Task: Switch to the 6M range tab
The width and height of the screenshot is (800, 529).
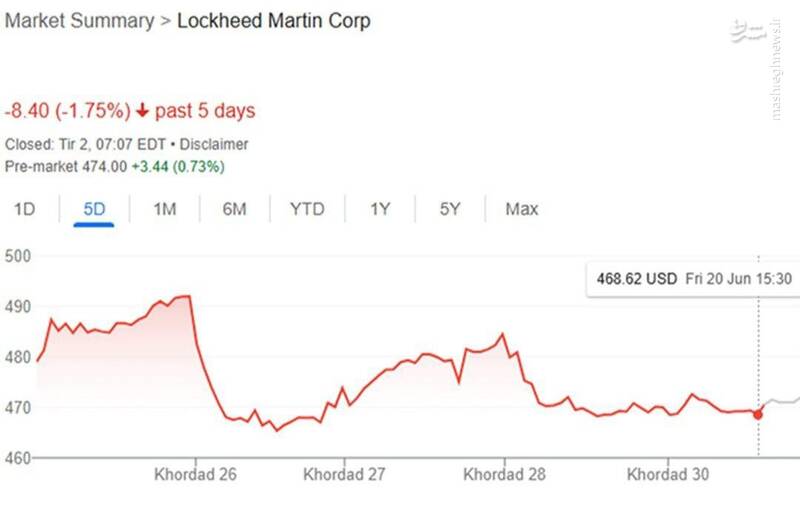Action: (234, 209)
